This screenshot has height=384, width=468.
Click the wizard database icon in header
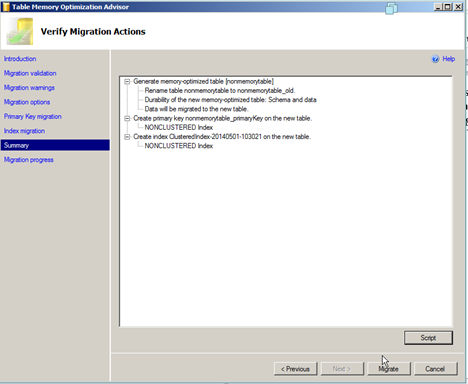click(x=20, y=31)
